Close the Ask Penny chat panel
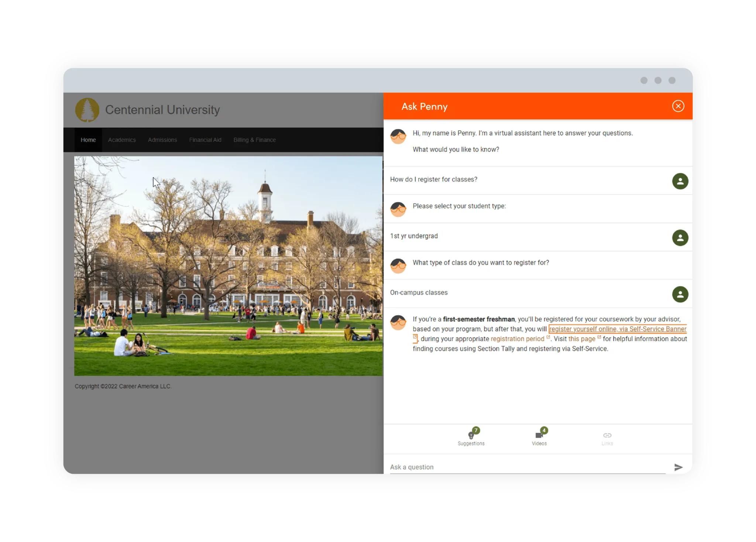The width and height of the screenshot is (756, 542). point(678,106)
